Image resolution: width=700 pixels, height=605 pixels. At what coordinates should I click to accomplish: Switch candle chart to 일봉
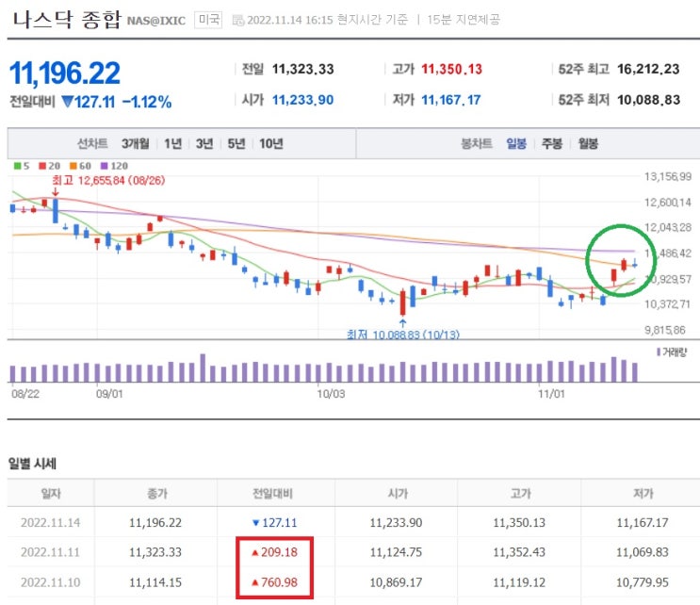516,144
